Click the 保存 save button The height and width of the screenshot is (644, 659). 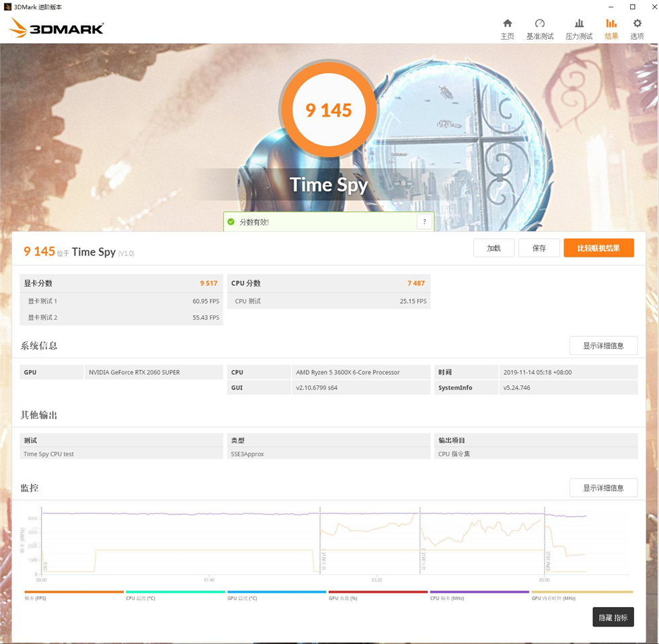[x=539, y=248]
